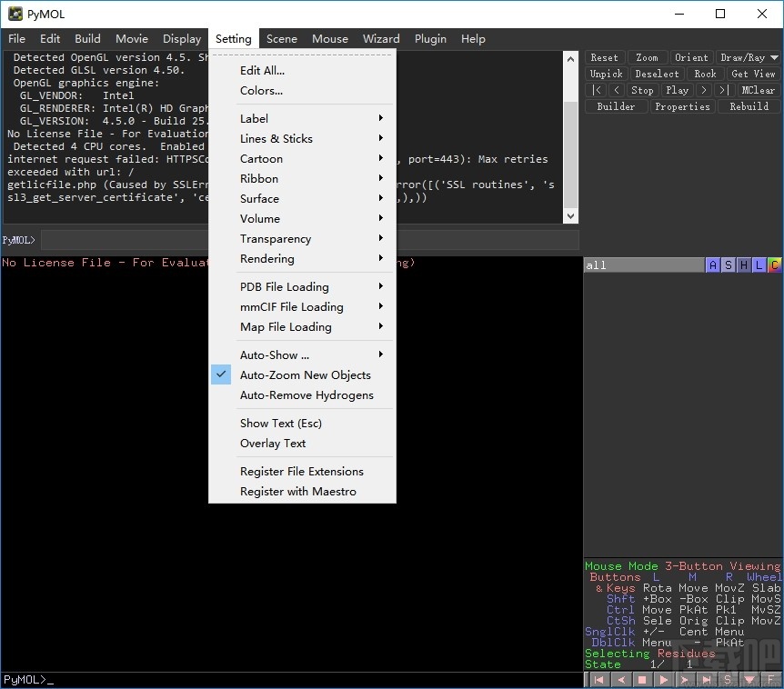Screen dimensions: 784x689
Task: Open the Plugin menu
Action: [x=430, y=39]
